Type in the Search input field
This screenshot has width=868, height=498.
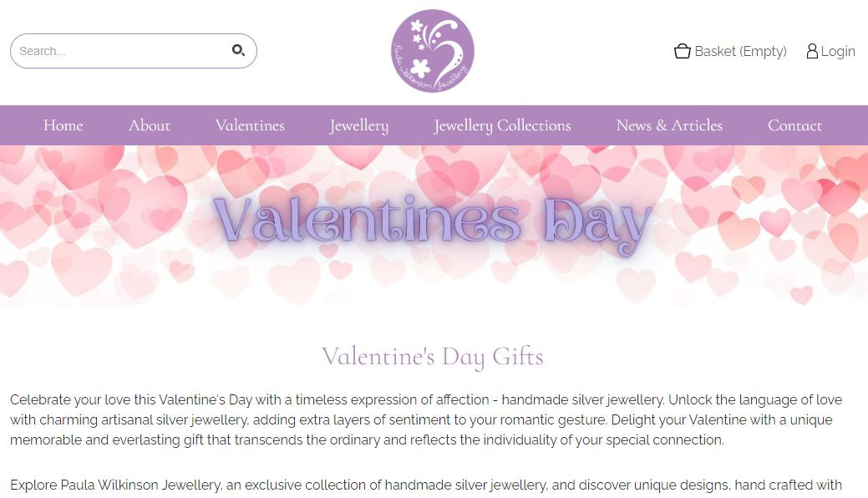click(117, 51)
